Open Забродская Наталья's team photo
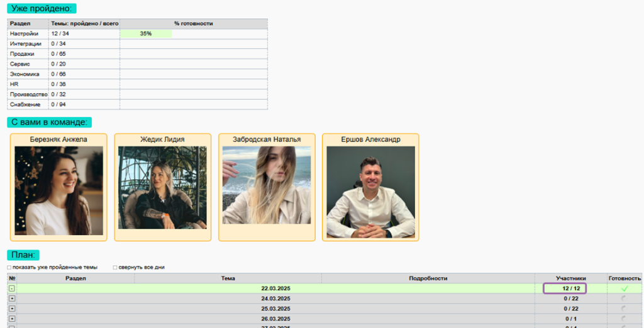 [x=266, y=185]
